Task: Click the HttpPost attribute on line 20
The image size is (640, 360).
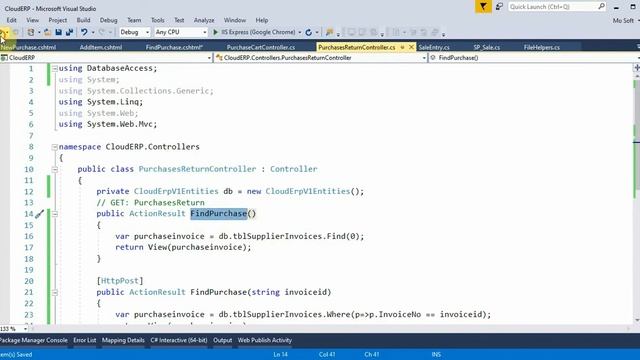Action: pyautogui.click(x=120, y=281)
